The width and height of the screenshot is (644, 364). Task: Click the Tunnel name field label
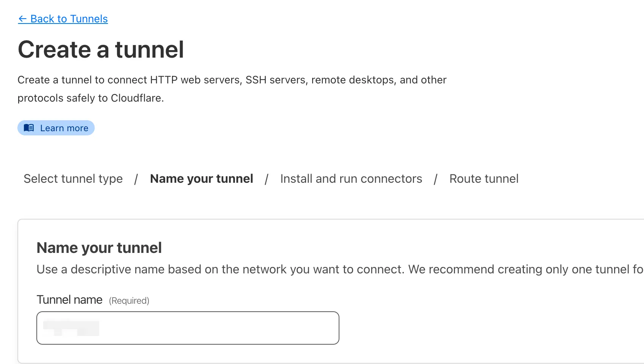[x=69, y=300]
